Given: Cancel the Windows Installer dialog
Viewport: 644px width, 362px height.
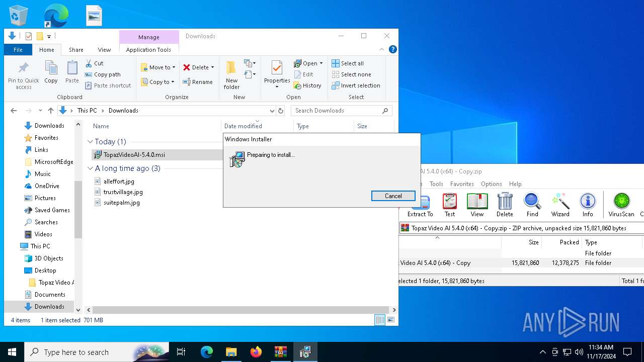Looking at the screenshot, I should (x=393, y=196).
